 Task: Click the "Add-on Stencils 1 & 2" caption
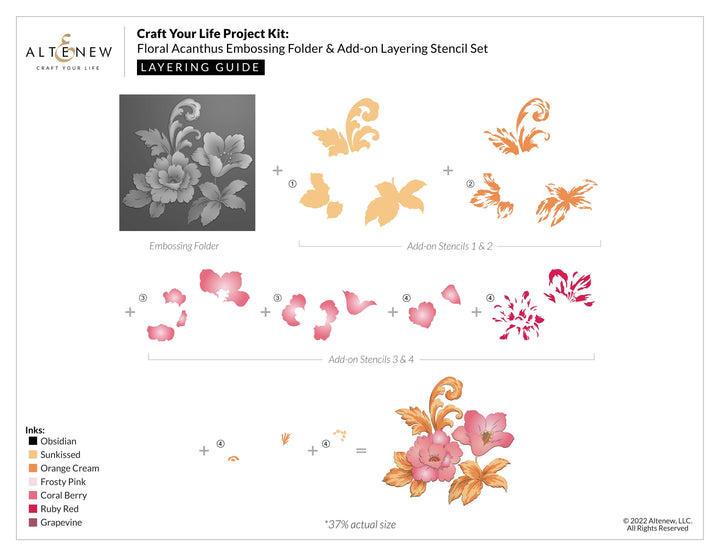(x=449, y=246)
